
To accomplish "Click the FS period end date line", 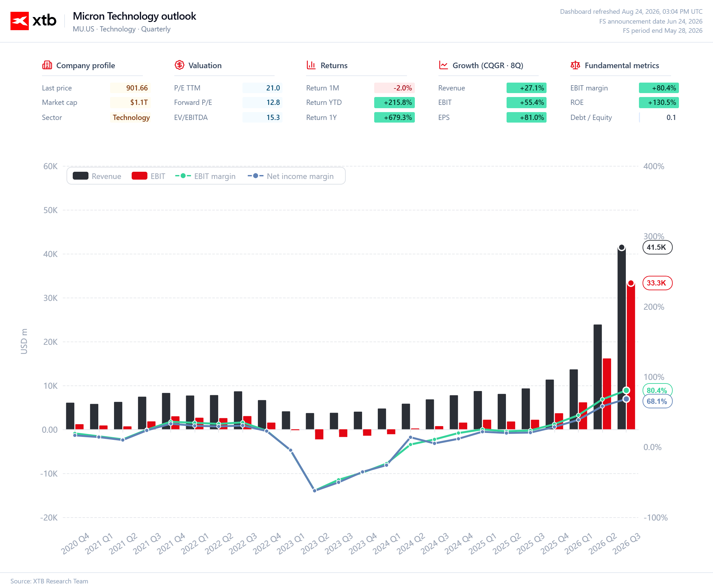I will (663, 30).
